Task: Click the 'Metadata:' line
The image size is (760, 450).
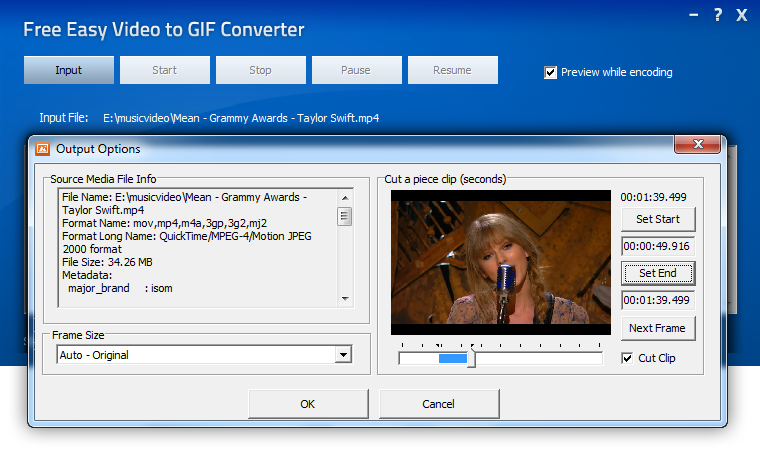Action: click(87, 275)
